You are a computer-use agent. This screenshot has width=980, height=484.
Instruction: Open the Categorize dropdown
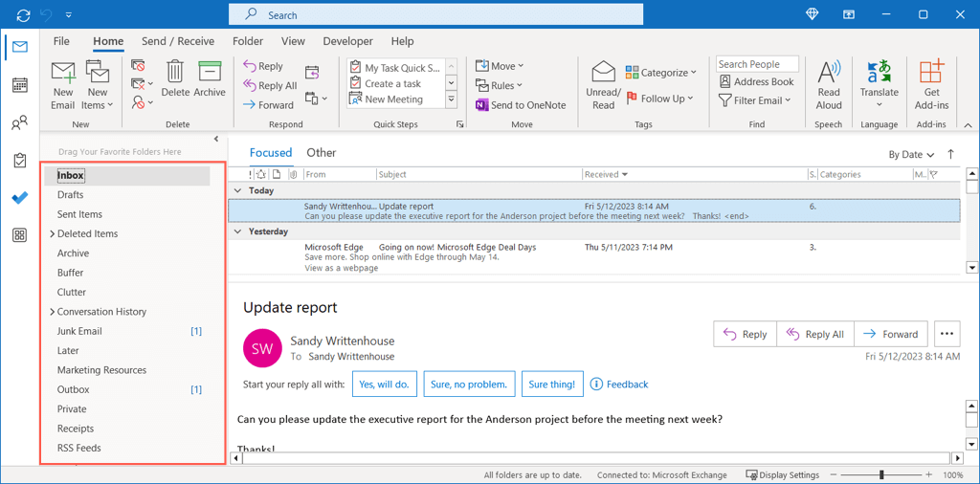[661, 73]
